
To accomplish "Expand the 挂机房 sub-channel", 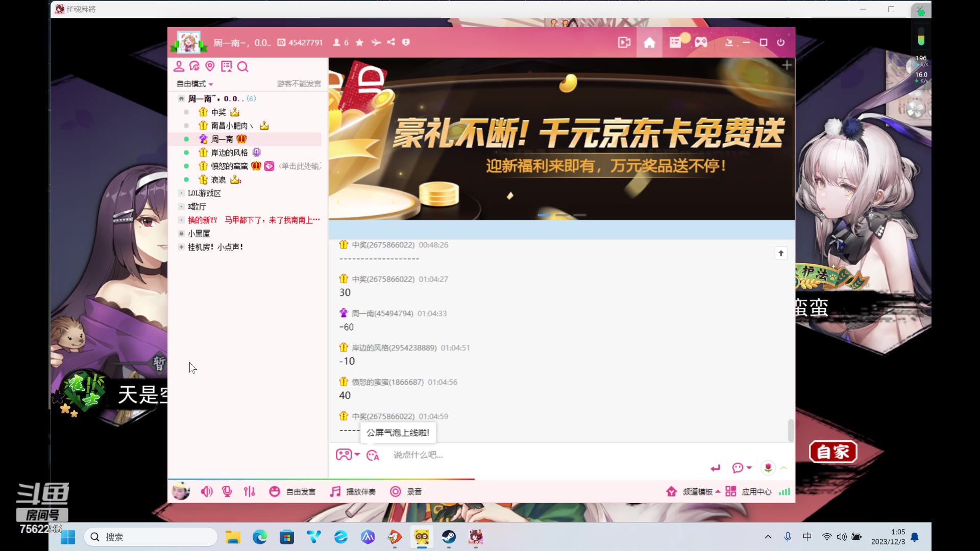I will 181,247.
